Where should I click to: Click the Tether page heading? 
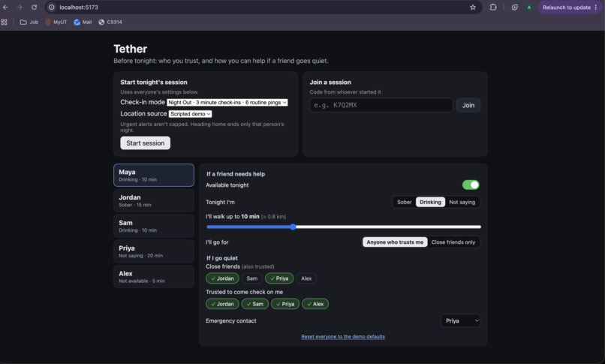[x=130, y=49]
